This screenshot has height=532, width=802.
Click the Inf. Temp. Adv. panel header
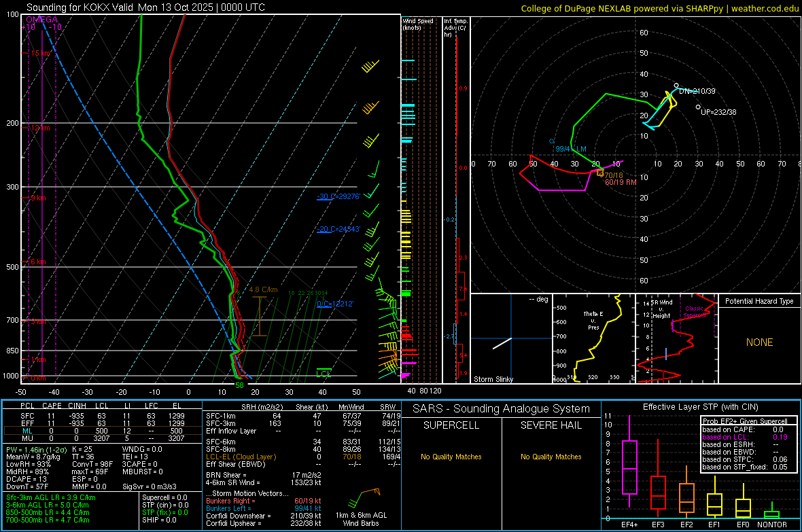pos(455,28)
